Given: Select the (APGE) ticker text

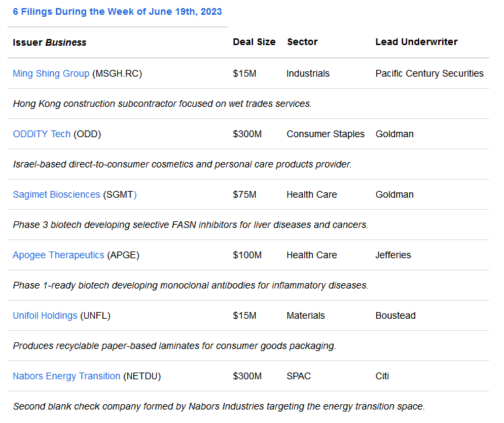Looking at the screenshot, I should click(123, 255).
